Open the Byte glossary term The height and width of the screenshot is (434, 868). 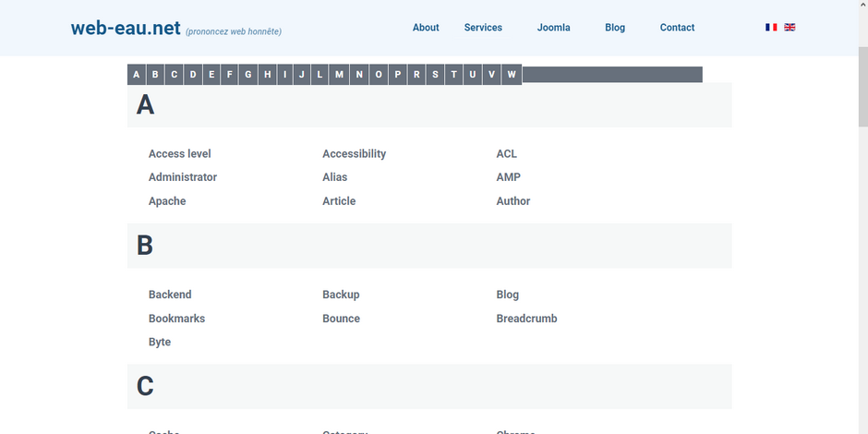click(160, 342)
